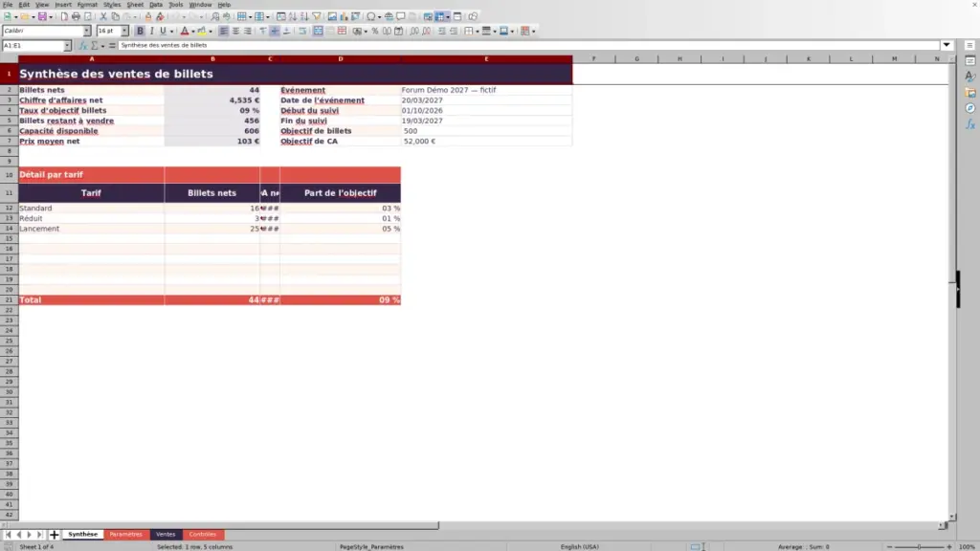Click the Background Color highlight swatch
The width and height of the screenshot is (980, 551).
(x=202, y=32)
